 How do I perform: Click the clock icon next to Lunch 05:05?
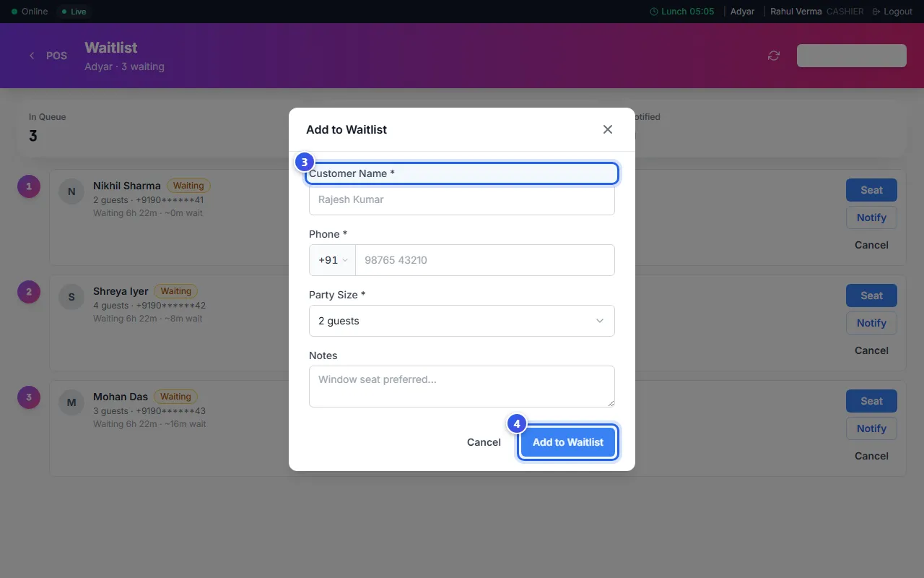[x=654, y=12]
